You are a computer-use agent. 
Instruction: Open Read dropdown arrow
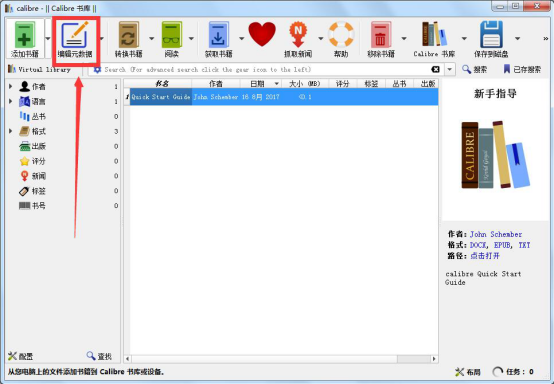tap(191, 38)
